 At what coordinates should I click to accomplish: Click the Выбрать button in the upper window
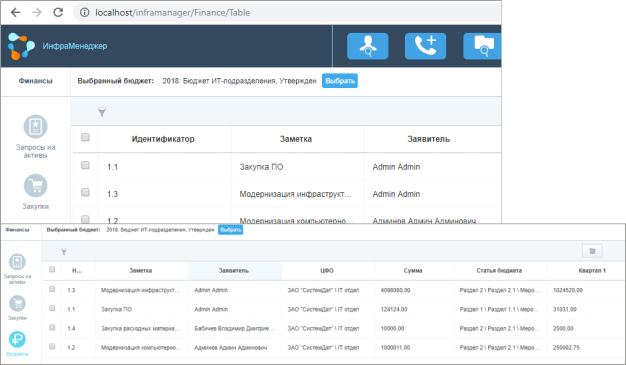point(340,81)
